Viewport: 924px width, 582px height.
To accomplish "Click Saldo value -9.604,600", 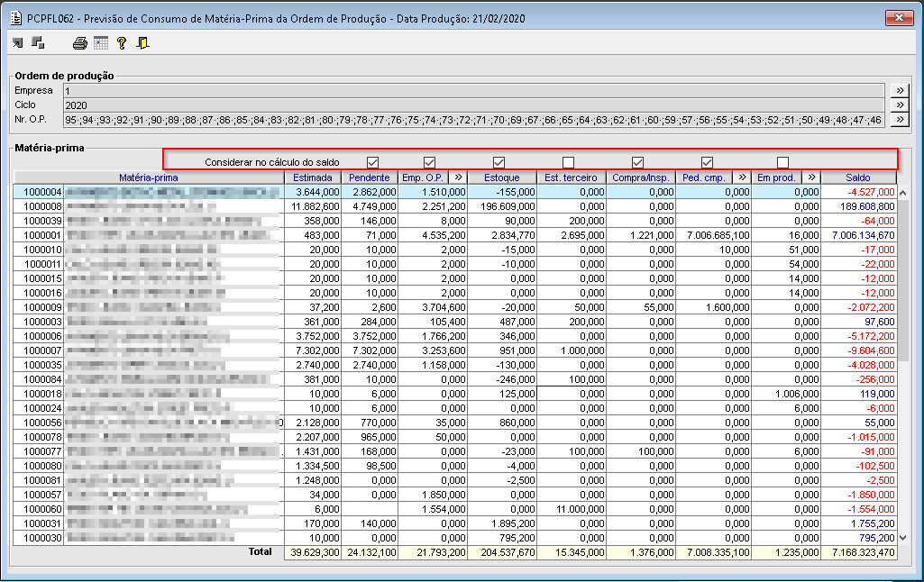I will click(871, 350).
